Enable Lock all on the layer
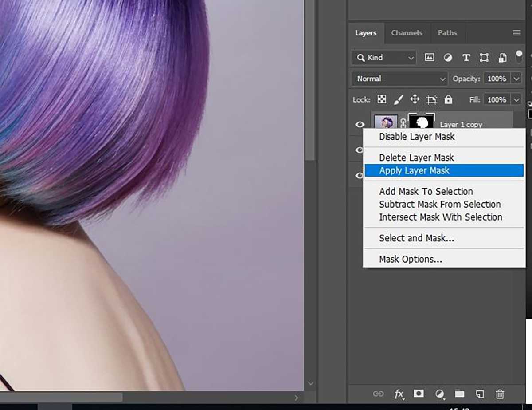Viewport: 532px width, 410px height. coord(448,99)
